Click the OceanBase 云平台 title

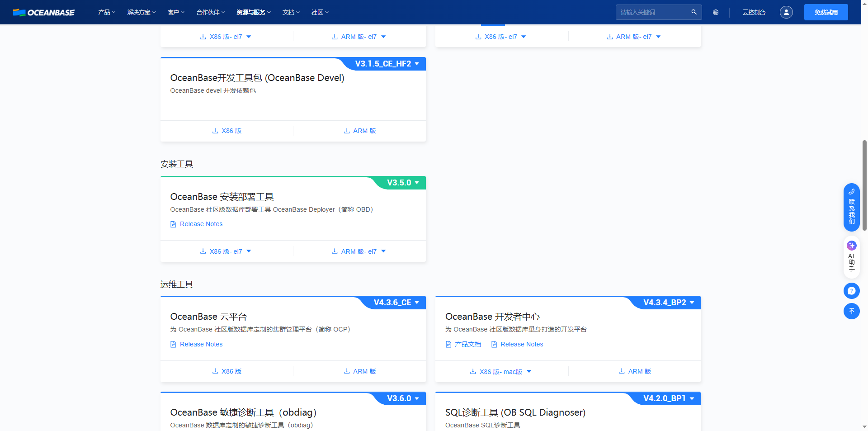click(x=208, y=317)
